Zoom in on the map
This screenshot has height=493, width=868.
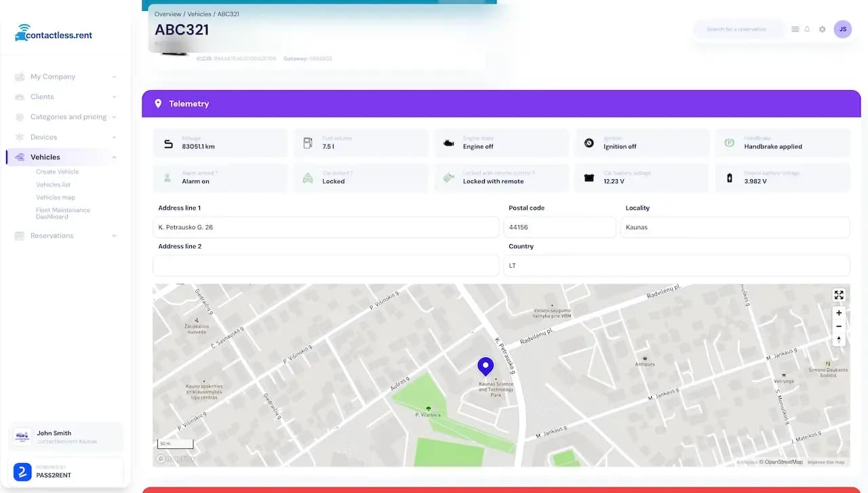[839, 313]
